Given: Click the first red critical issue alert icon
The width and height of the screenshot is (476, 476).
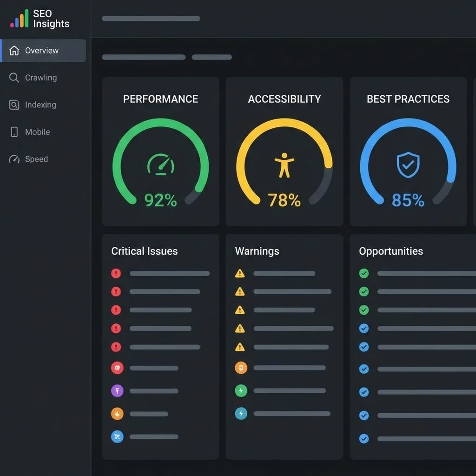Looking at the screenshot, I should click(x=117, y=273).
